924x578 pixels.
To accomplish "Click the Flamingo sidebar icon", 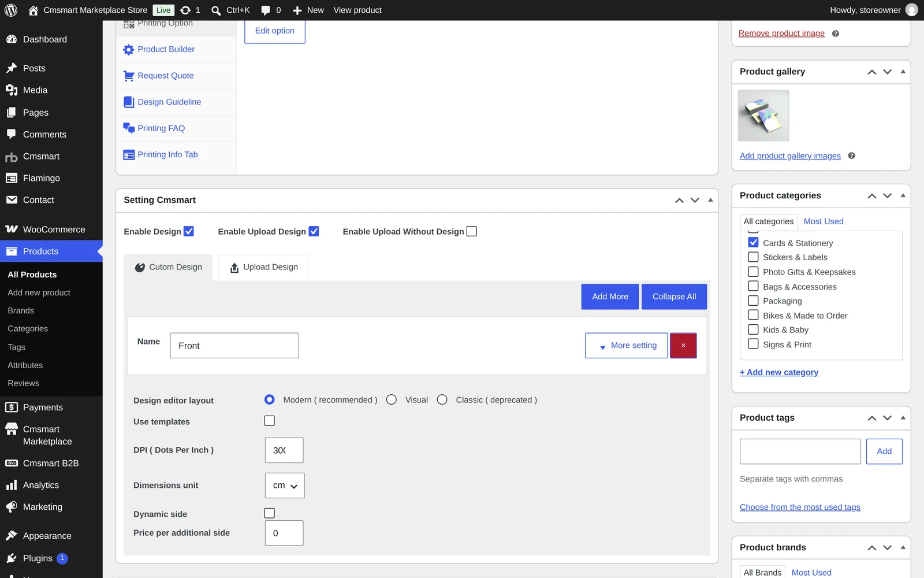I will click(x=12, y=178).
